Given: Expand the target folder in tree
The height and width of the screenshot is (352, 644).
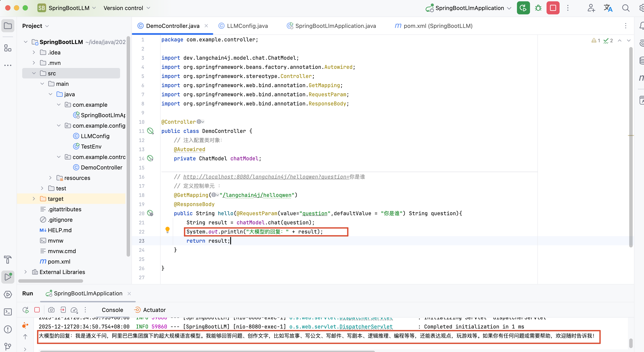Looking at the screenshot, I should 34,199.
